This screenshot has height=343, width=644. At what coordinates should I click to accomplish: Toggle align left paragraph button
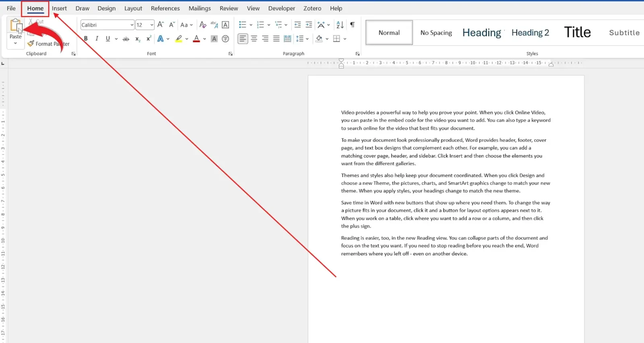click(x=243, y=39)
